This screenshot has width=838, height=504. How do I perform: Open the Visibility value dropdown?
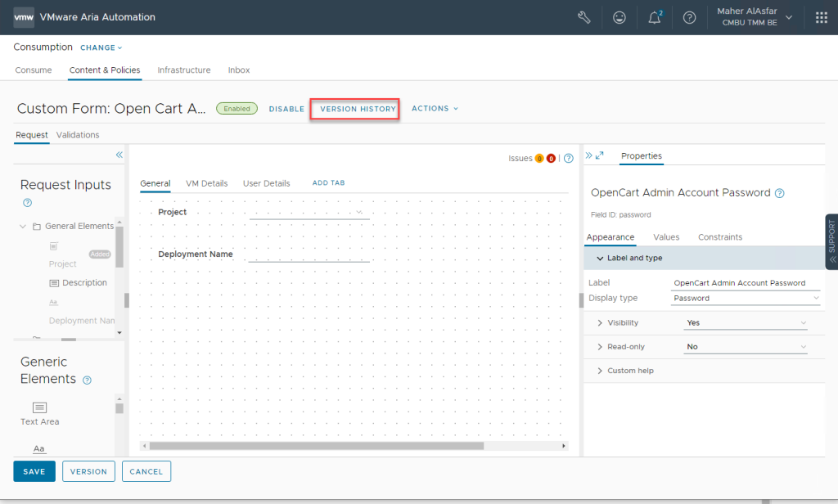pyautogui.click(x=746, y=323)
